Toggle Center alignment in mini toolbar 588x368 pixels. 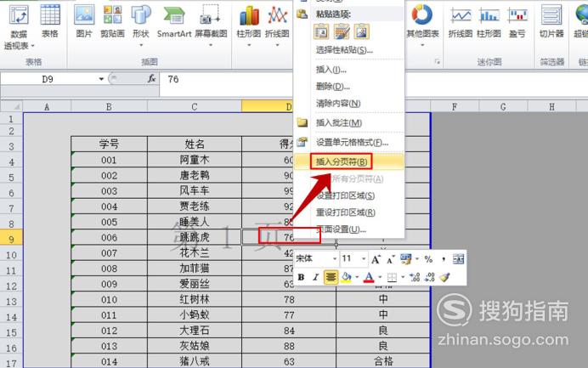tap(331, 277)
